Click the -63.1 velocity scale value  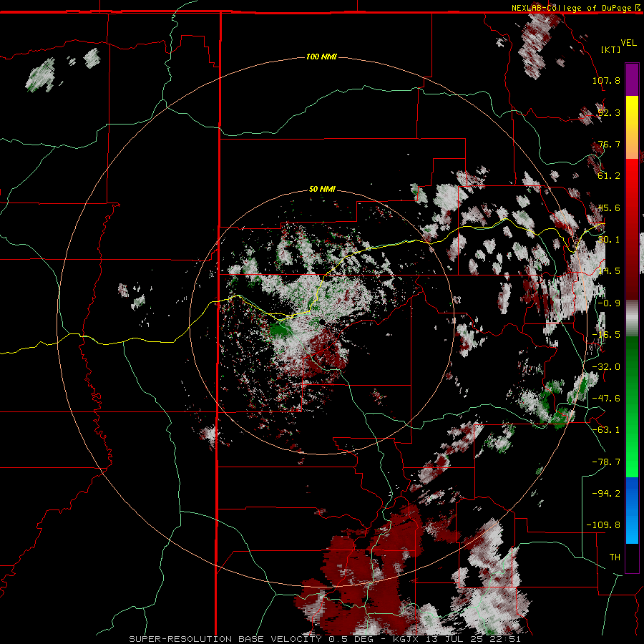[x=606, y=430]
